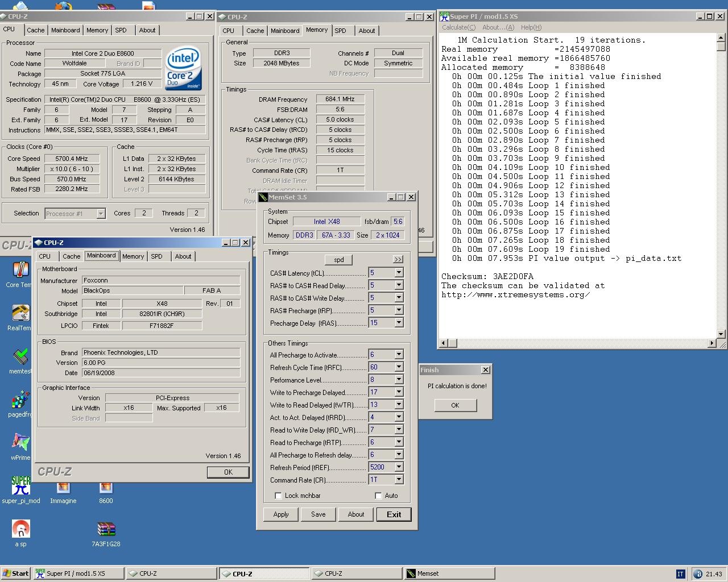Expand the CAS# Latency (tCL) dropdown
Viewport: 728px width, 582px height.
click(399, 273)
